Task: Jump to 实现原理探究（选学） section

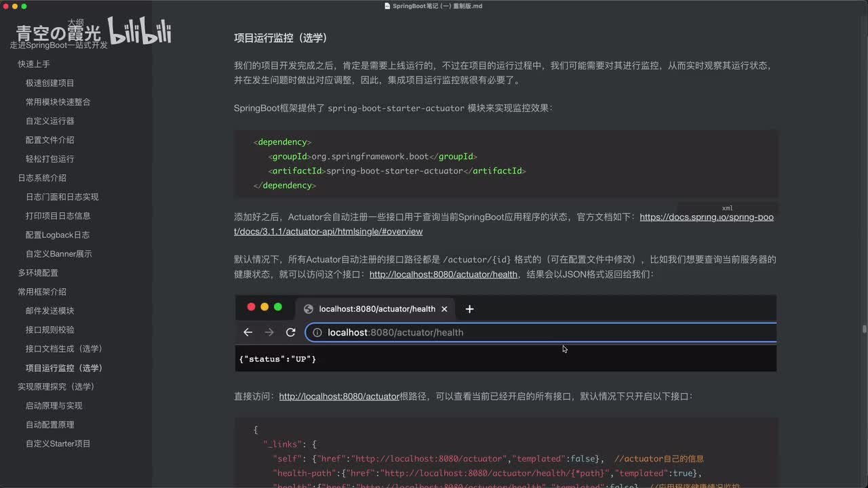Action: coord(56,386)
